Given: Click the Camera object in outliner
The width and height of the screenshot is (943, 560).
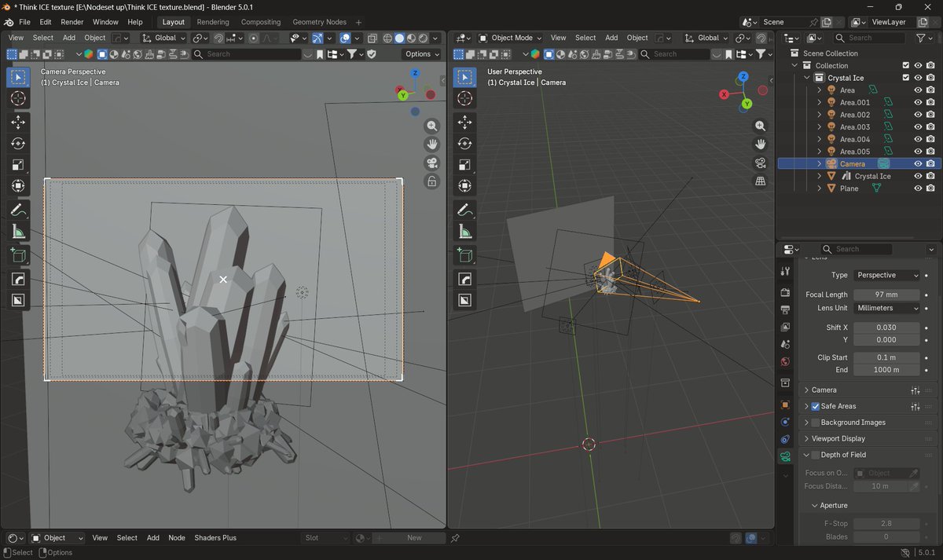Looking at the screenshot, I should pyautogui.click(x=852, y=163).
